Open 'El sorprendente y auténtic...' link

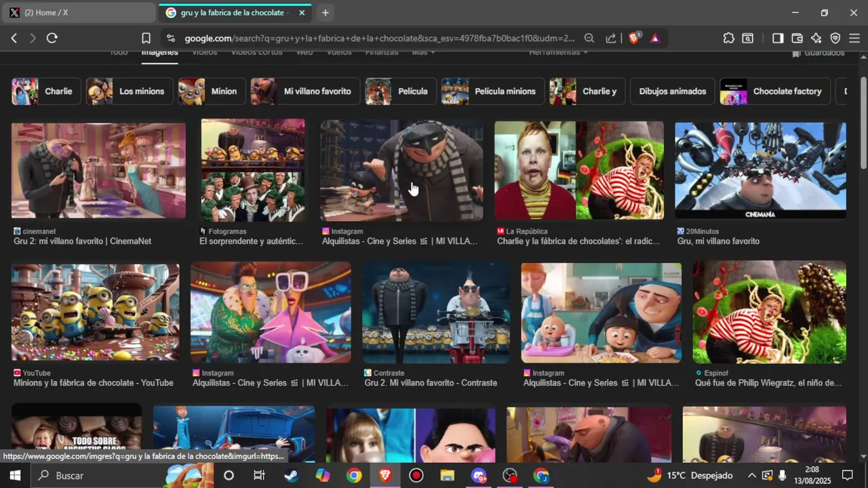pos(252,241)
